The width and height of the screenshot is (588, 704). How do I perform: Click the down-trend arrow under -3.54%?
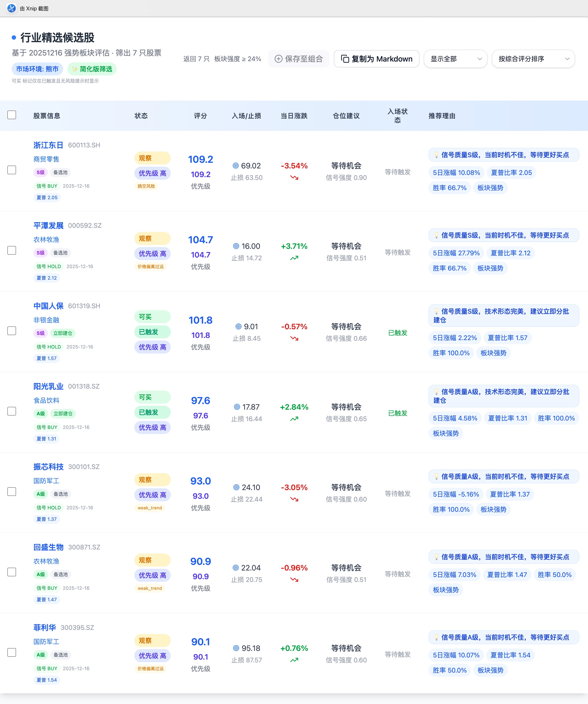tap(294, 178)
